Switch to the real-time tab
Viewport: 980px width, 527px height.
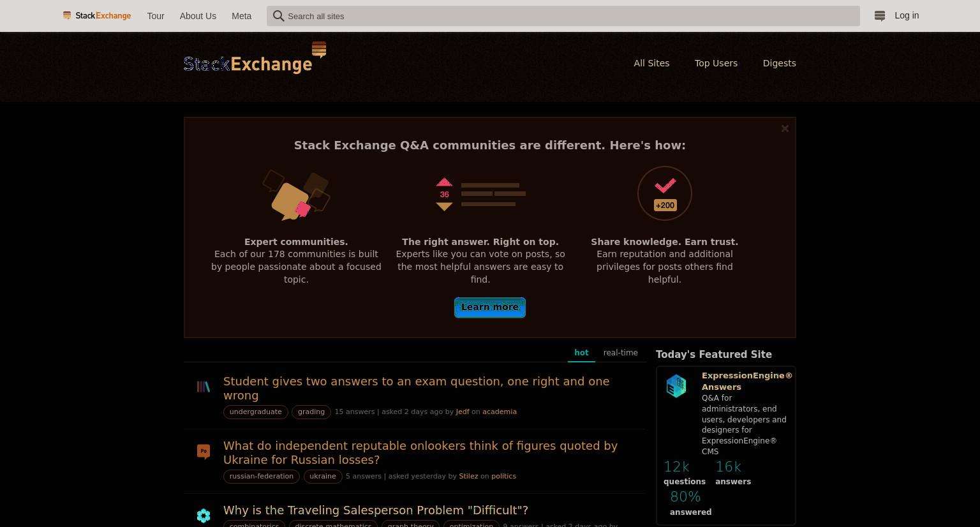pyautogui.click(x=620, y=353)
